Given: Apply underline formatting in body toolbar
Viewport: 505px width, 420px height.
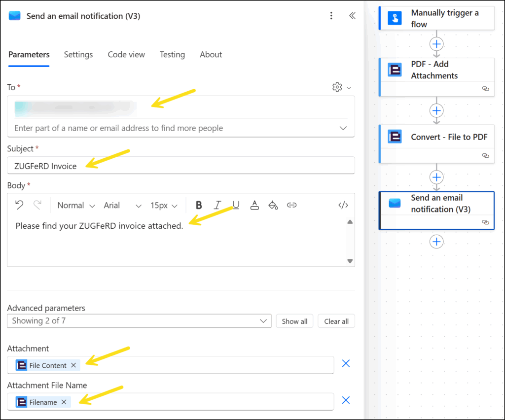Looking at the screenshot, I should pos(236,206).
